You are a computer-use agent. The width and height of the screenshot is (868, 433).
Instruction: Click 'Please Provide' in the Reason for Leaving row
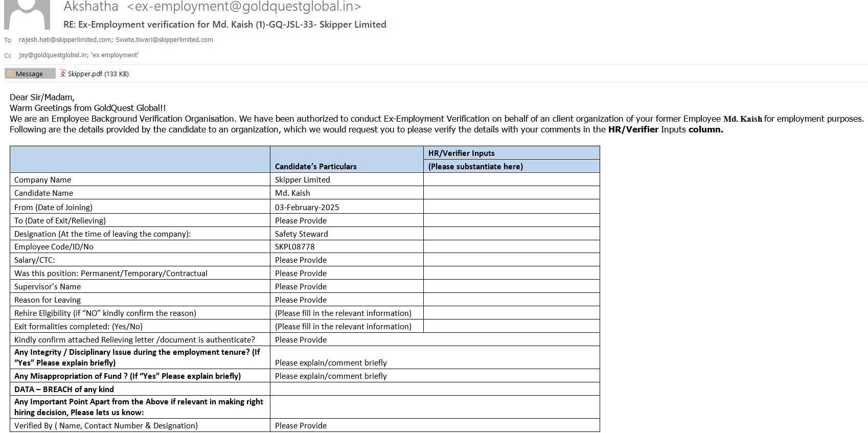coord(301,300)
